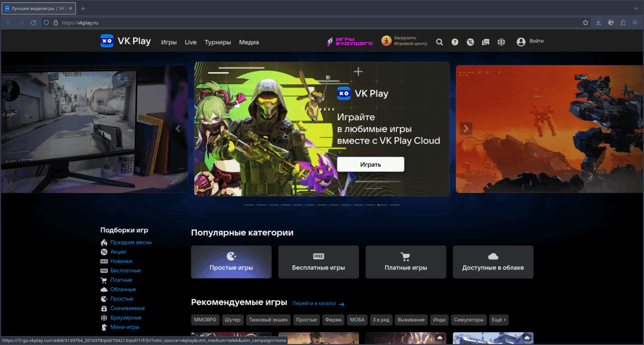Change language with the globe icon
The height and width of the screenshot is (345, 644).
pyautogui.click(x=501, y=41)
